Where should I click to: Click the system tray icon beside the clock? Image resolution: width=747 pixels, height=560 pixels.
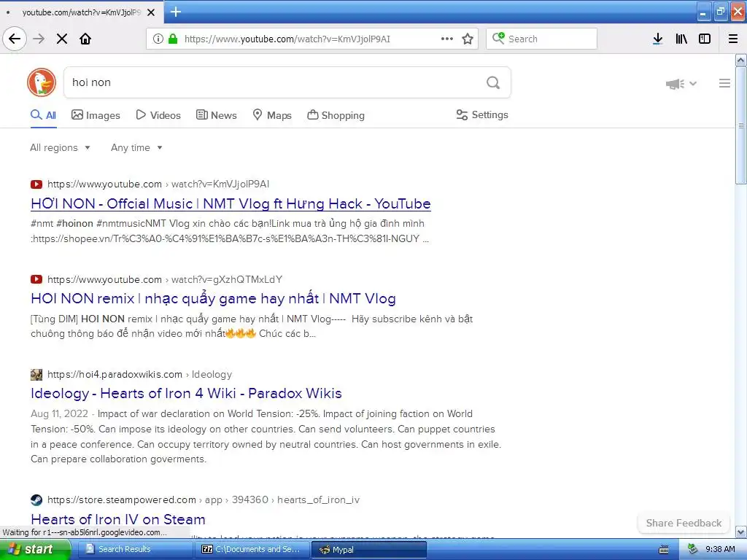tap(693, 550)
